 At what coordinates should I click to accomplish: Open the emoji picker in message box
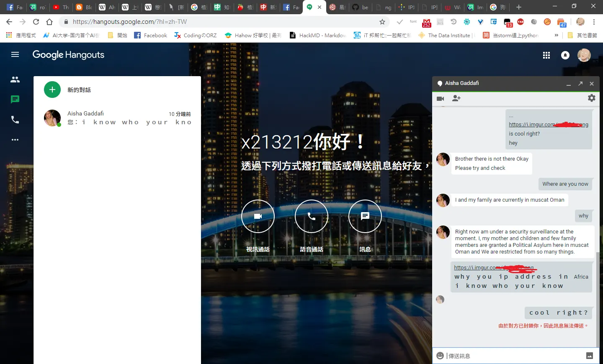(440, 356)
